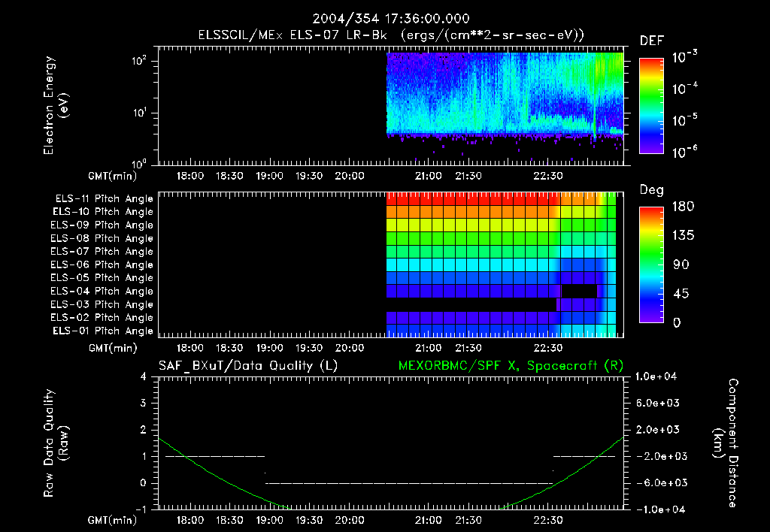Click the electron energy spectrogram data region
This screenshot has width=770, height=532.
click(505, 93)
